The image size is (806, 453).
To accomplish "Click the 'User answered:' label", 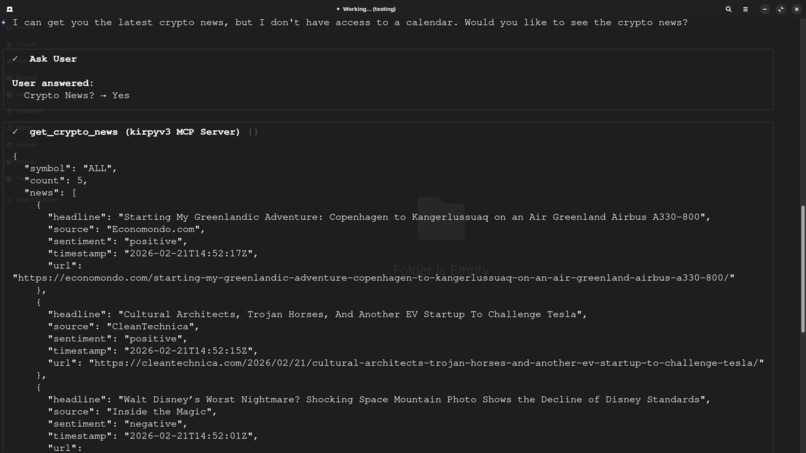I will click(x=53, y=83).
